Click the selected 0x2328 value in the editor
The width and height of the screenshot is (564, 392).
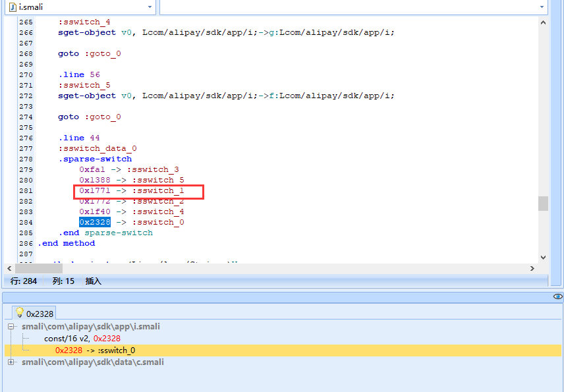coord(95,222)
